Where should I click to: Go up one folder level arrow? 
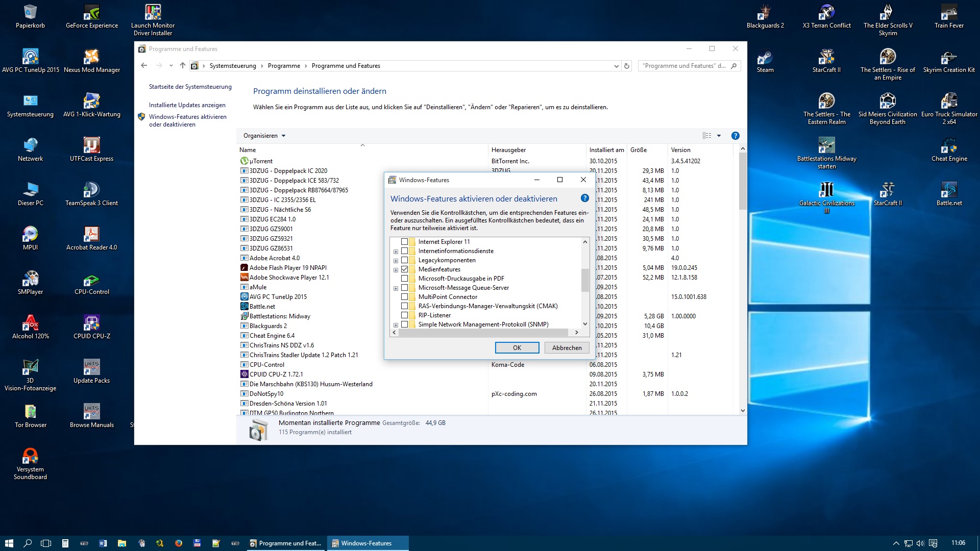(182, 65)
